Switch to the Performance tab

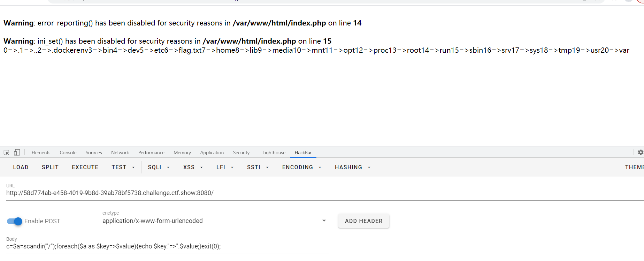pos(151,152)
